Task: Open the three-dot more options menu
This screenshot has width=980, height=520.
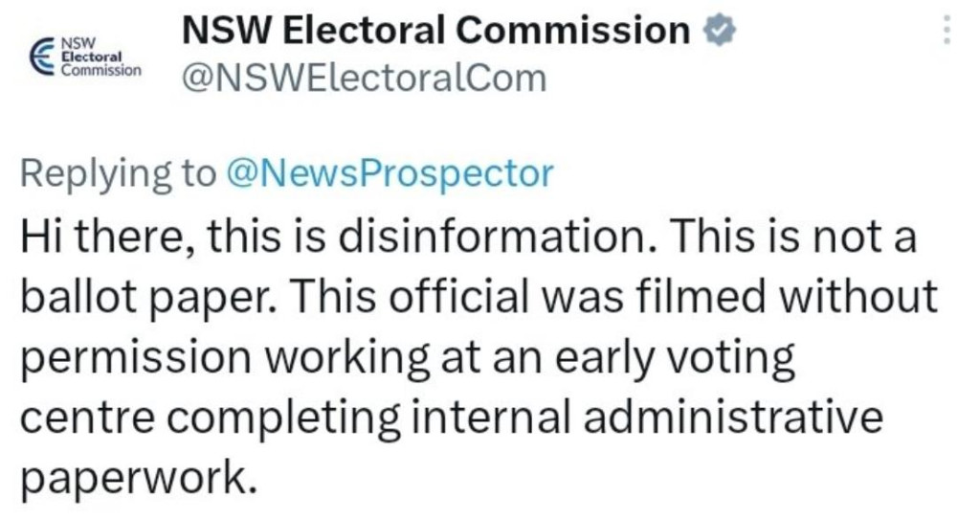Action: click(947, 30)
